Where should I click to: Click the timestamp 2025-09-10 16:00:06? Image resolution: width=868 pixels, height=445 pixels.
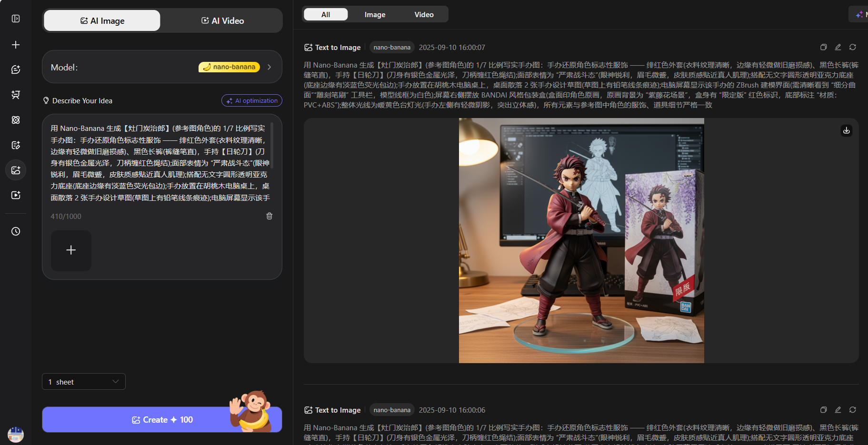[x=452, y=410]
